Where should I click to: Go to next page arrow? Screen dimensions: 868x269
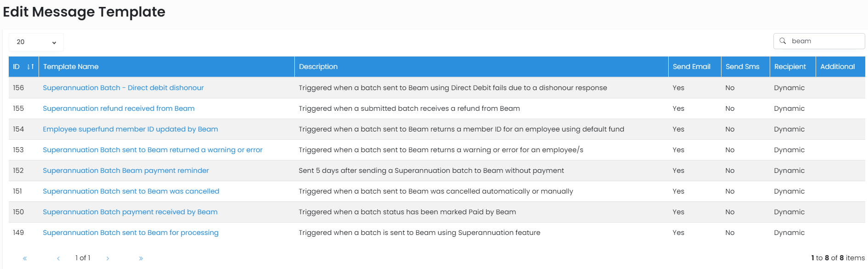pyautogui.click(x=107, y=258)
